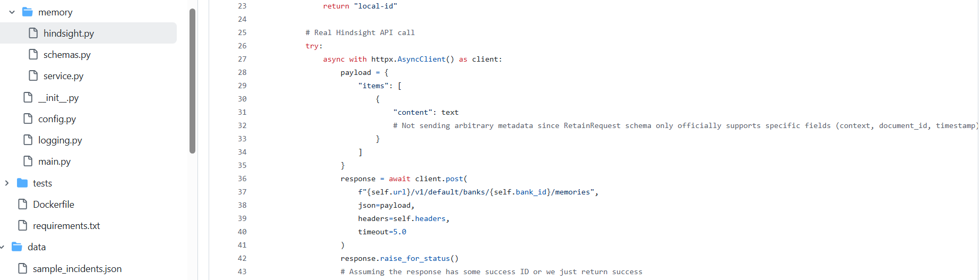Click line number 27

pos(242,59)
